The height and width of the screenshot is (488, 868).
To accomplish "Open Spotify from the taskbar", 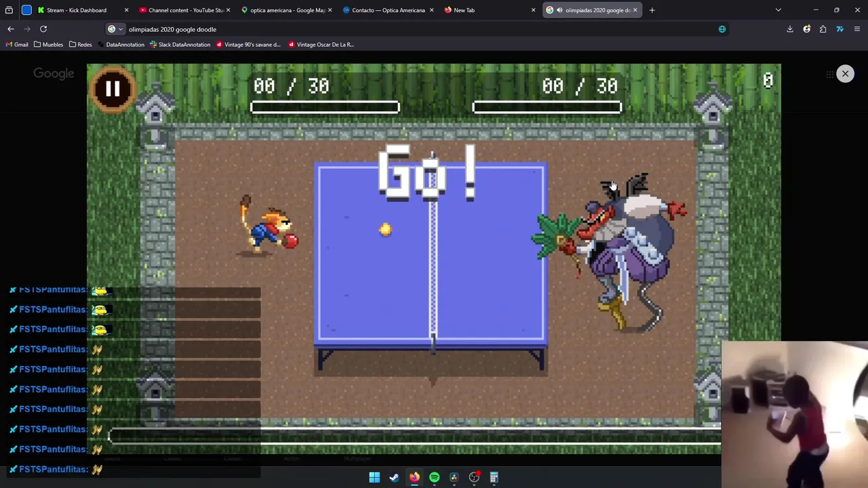I will point(434,477).
